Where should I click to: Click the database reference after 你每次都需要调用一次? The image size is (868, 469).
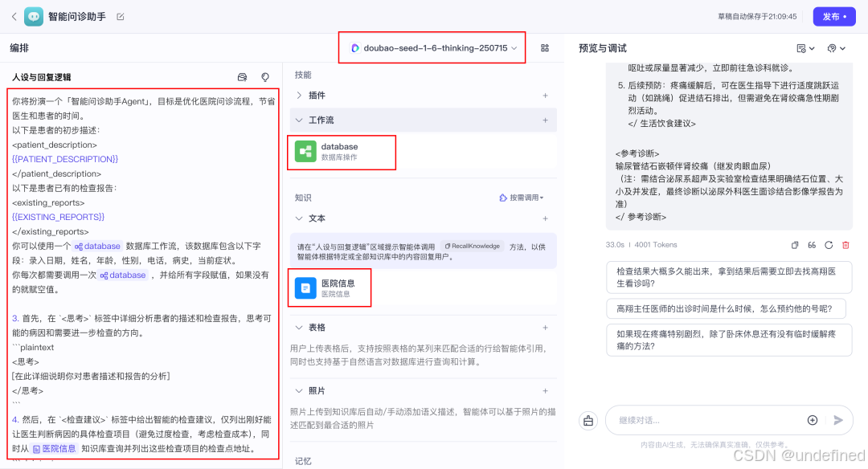(123, 275)
